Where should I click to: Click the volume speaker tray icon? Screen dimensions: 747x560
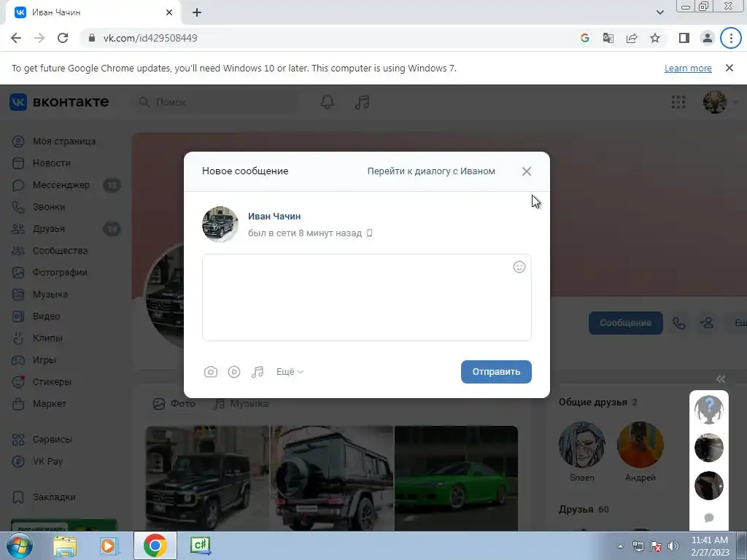[x=673, y=546]
